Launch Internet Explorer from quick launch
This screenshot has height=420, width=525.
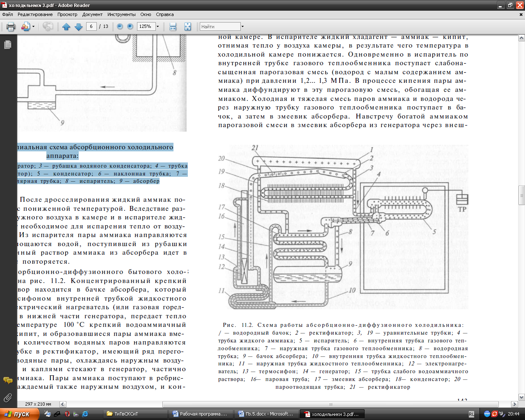(85, 414)
